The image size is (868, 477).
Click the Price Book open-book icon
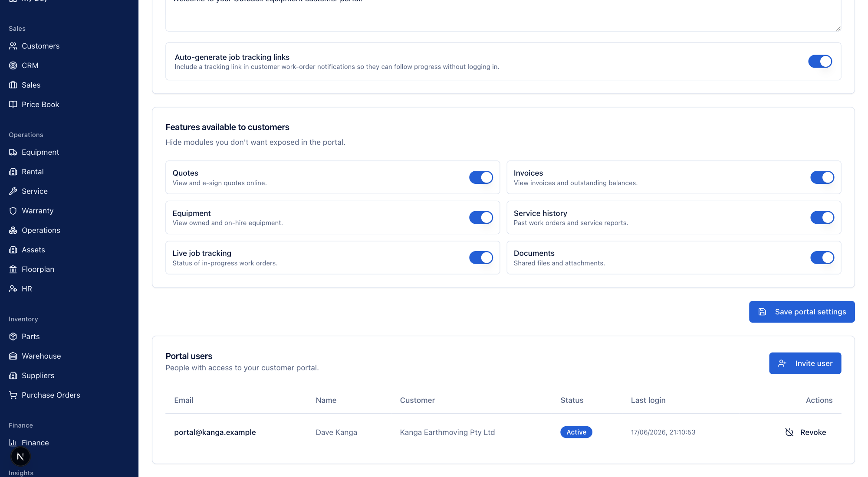click(x=13, y=105)
